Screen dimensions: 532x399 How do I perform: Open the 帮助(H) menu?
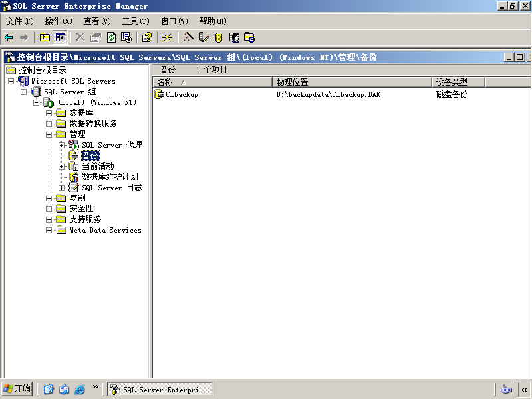click(x=213, y=21)
